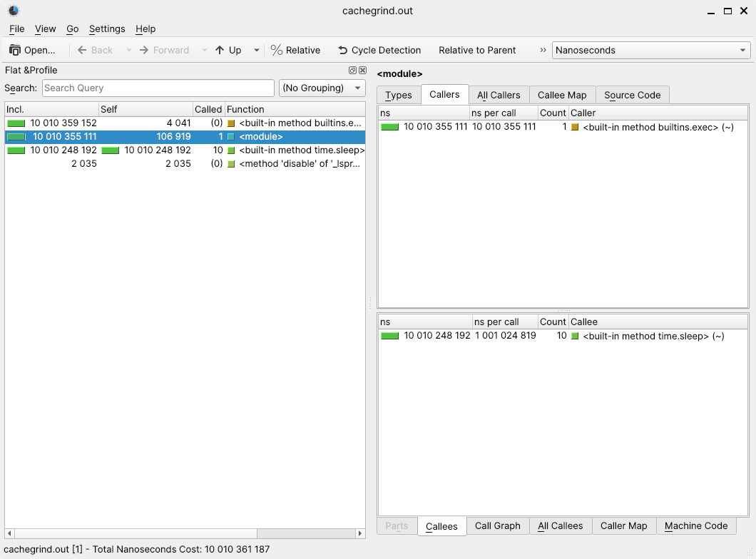Close the Flat Profile panel
The image size is (756, 559).
point(362,71)
